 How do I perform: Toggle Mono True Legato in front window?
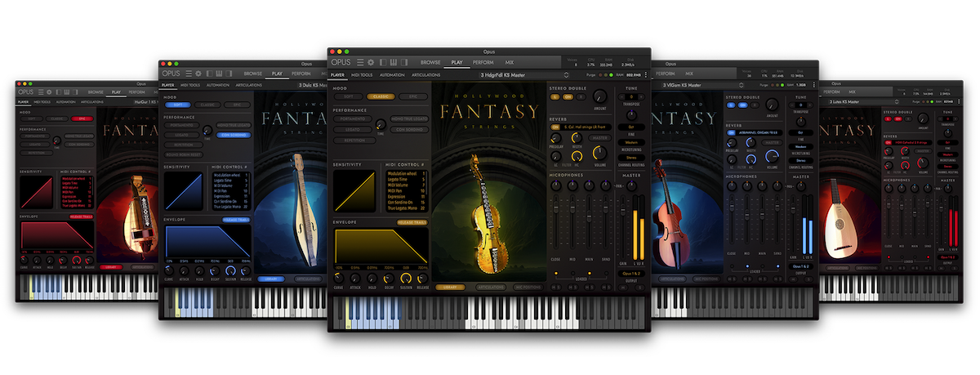click(x=408, y=118)
